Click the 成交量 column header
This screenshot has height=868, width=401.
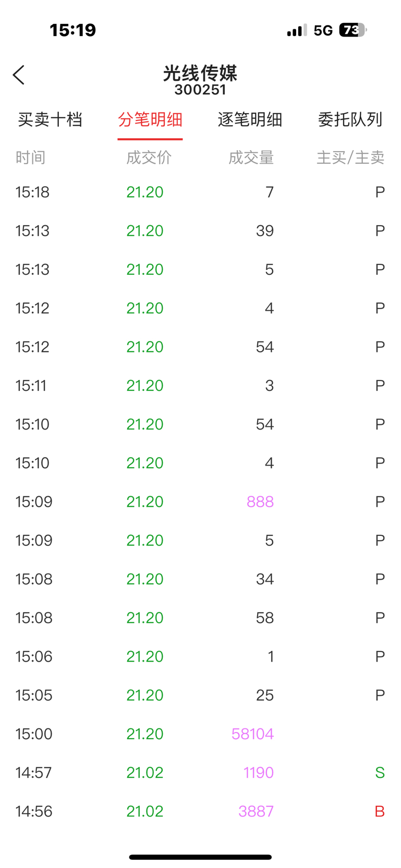pos(251,157)
